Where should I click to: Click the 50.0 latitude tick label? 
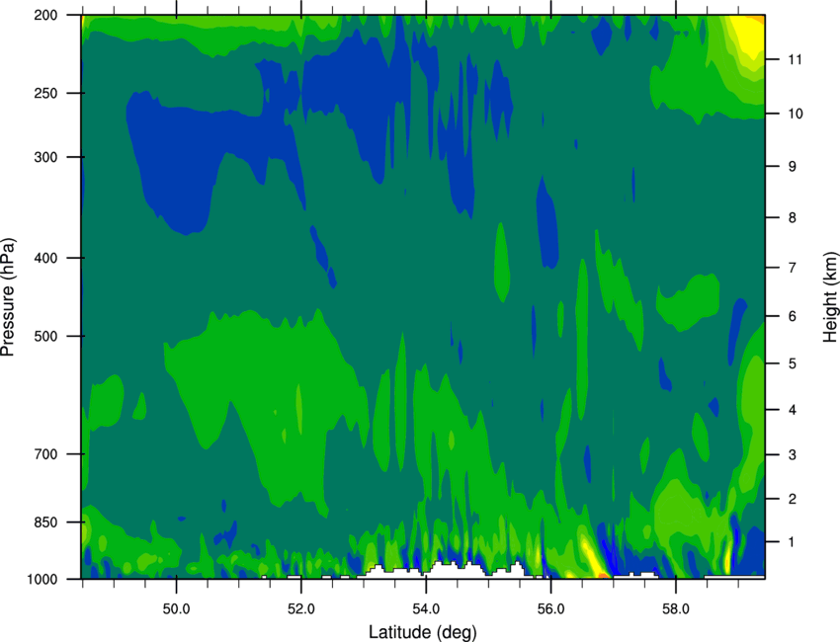click(176, 609)
